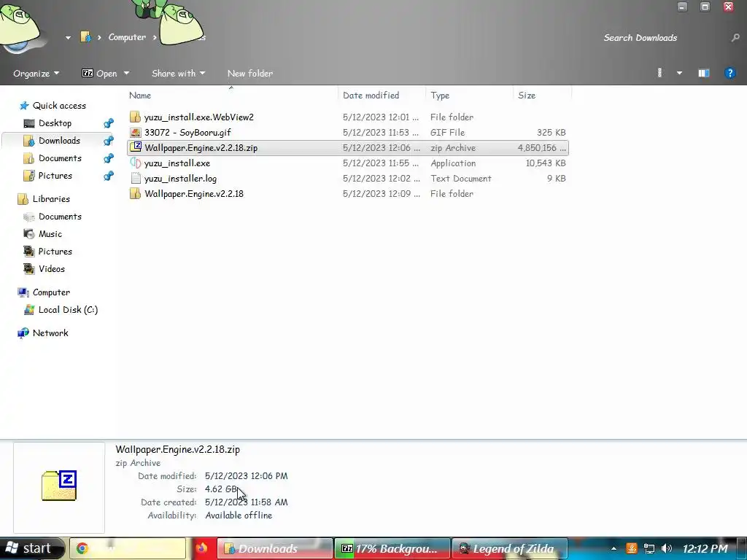Select Documents under Libraries

pos(60,217)
